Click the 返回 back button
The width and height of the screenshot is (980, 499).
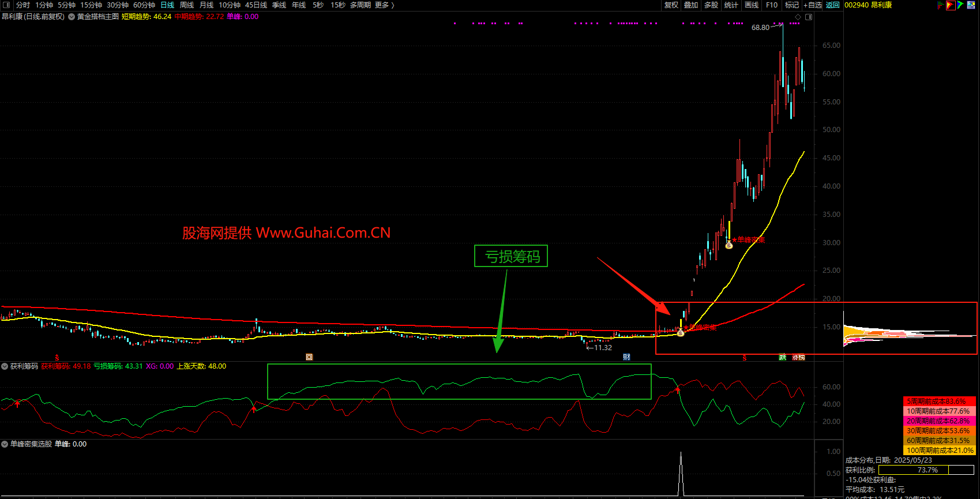(x=833, y=5)
